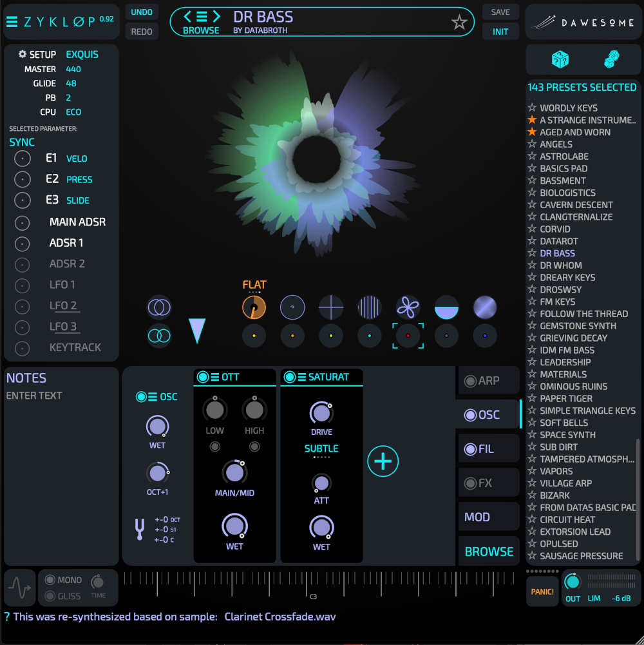This screenshot has height=645, width=644.
Task: Disable the SATURAT effect power button
Action: pos(290,377)
